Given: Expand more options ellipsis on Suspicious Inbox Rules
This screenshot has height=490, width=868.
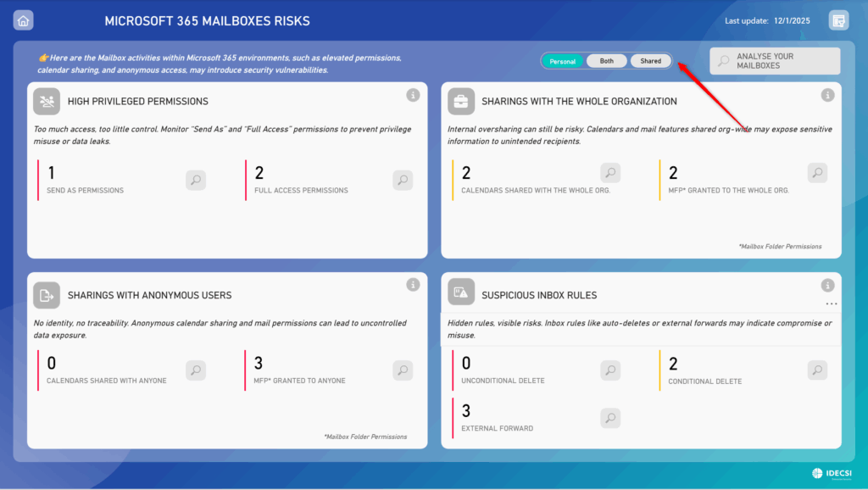Looking at the screenshot, I should [832, 303].
